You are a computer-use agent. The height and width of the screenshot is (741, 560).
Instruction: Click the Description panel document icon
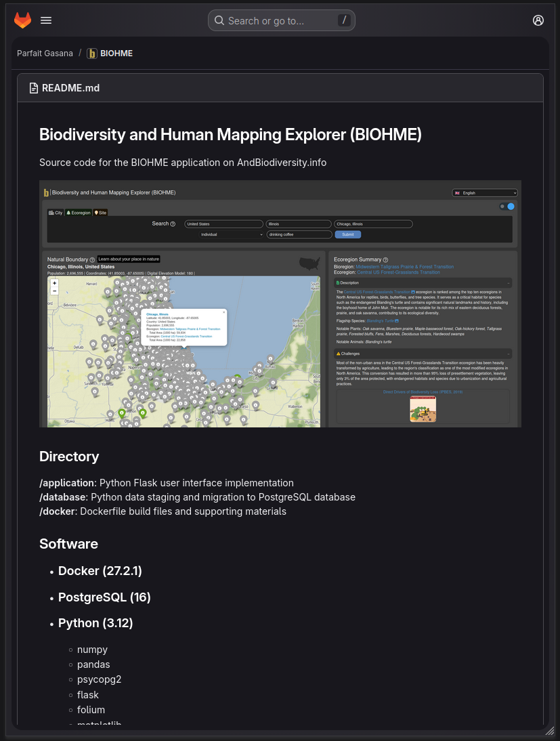[337, 282]
